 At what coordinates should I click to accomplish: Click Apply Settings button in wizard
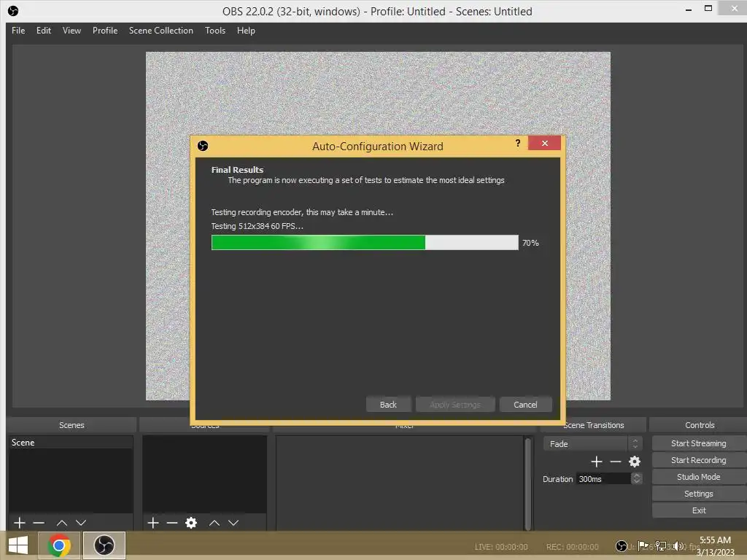(x=455, y=404)
